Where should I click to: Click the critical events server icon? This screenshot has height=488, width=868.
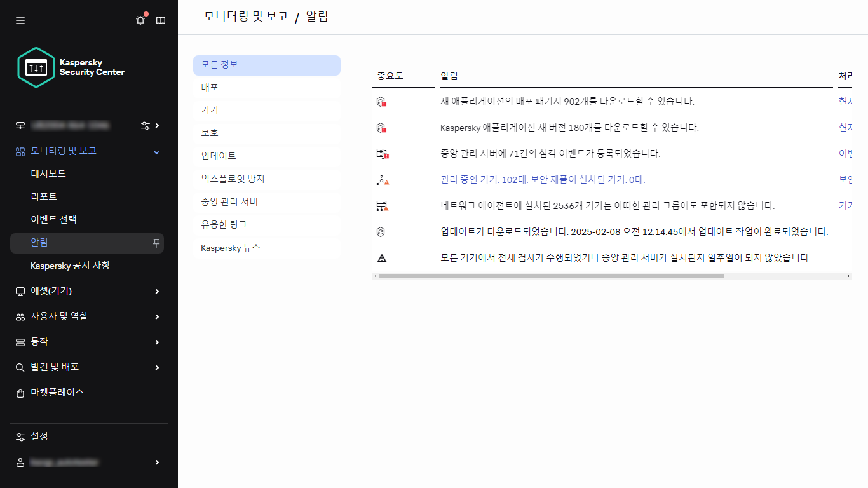pos(381,153)
